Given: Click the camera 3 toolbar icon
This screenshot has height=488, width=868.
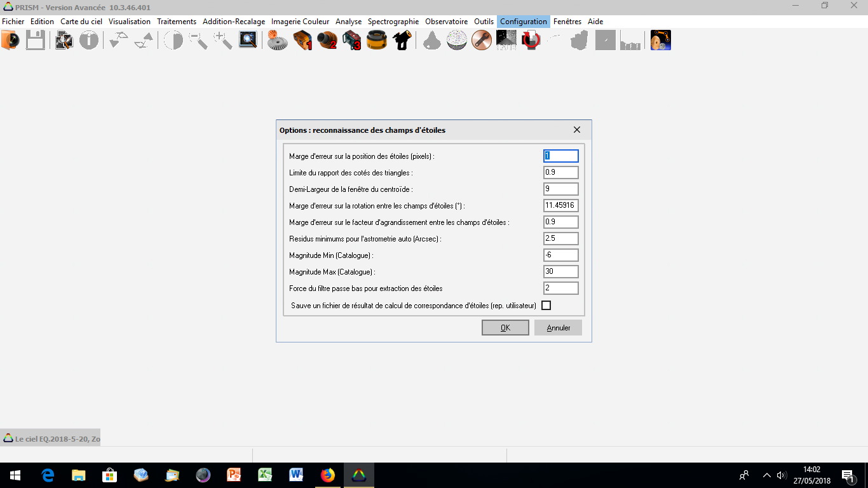Looking at the screenshot, I should [x=352, y=41].
